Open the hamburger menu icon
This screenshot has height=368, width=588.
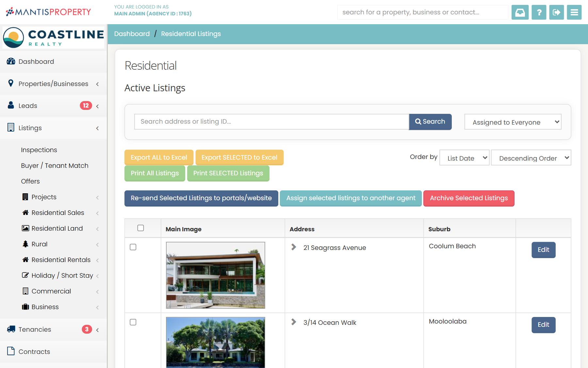(574, 12)
